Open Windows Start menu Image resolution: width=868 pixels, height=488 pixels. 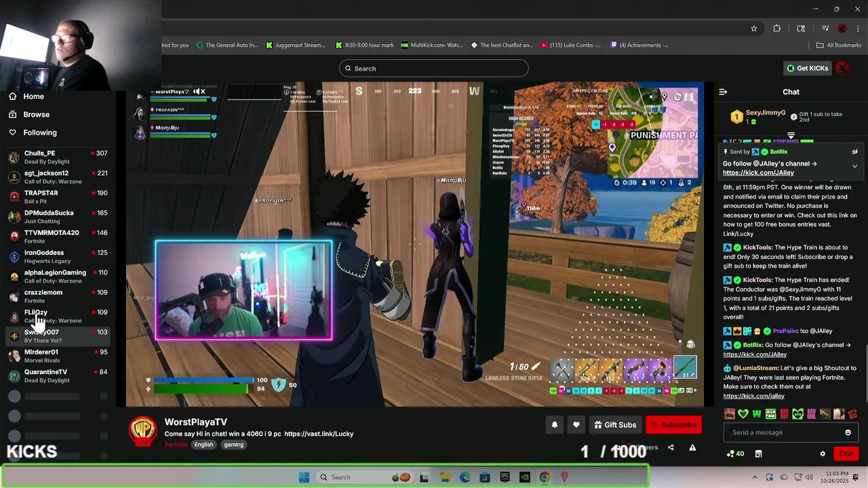click(304, 477)
